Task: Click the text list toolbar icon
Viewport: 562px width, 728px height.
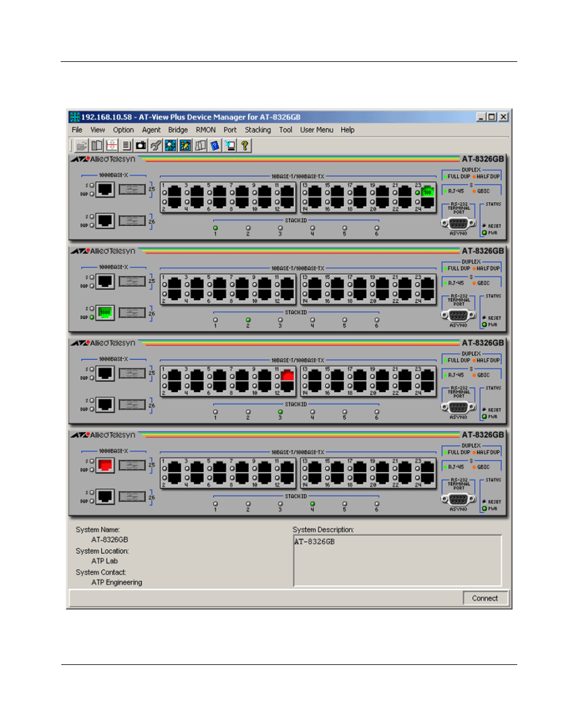Action: (126, 145)
